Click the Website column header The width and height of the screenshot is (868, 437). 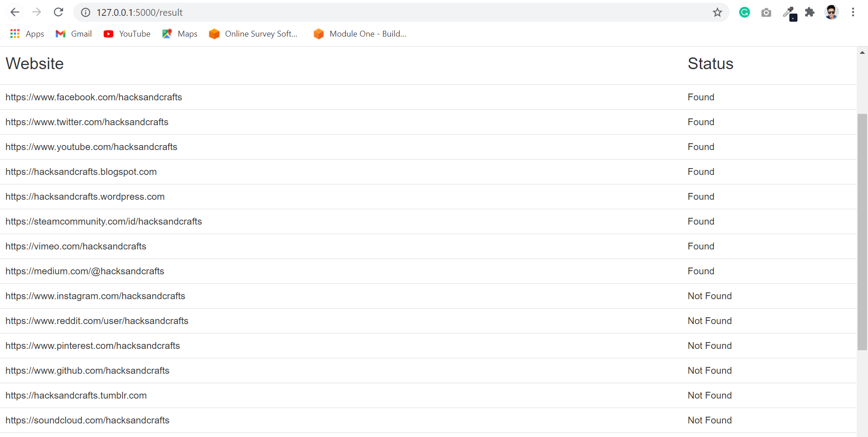point(35,64)
